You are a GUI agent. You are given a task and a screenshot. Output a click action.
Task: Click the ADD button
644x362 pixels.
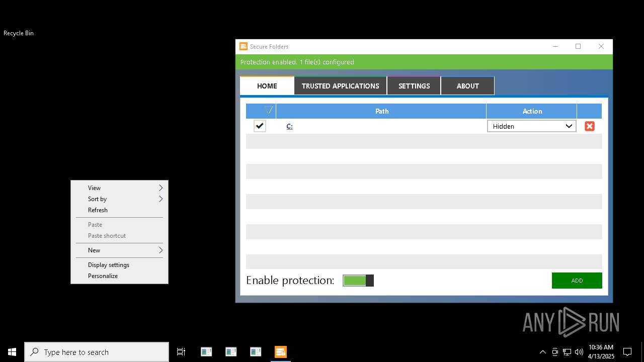[x=577, y=281]
